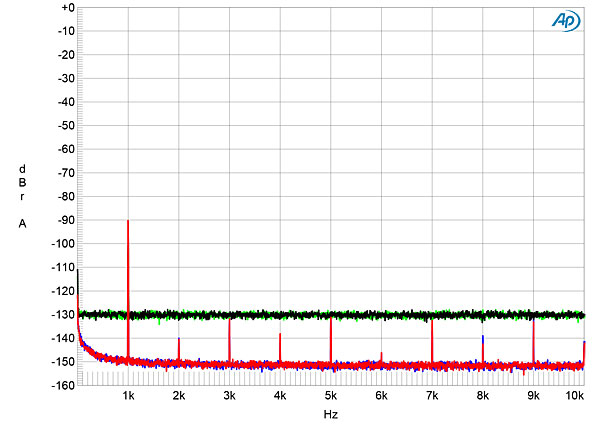Click the 2k frequency axis label

click(x=179, y=396)
